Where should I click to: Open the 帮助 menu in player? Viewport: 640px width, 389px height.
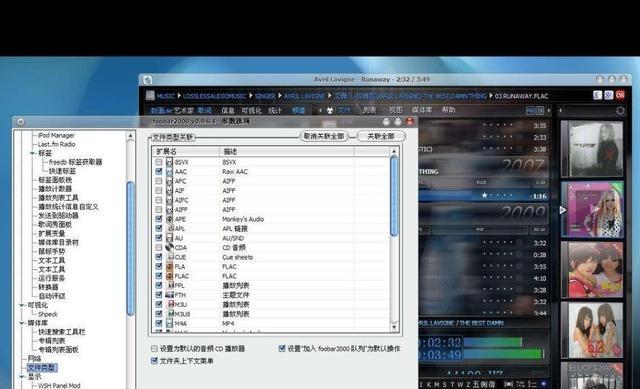tap(448, 110)
